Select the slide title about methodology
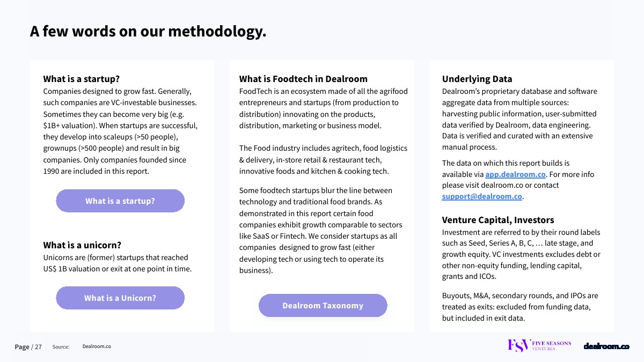Viewport: 644px width, 362px height. pyautogui.click(x=148, y=32)
